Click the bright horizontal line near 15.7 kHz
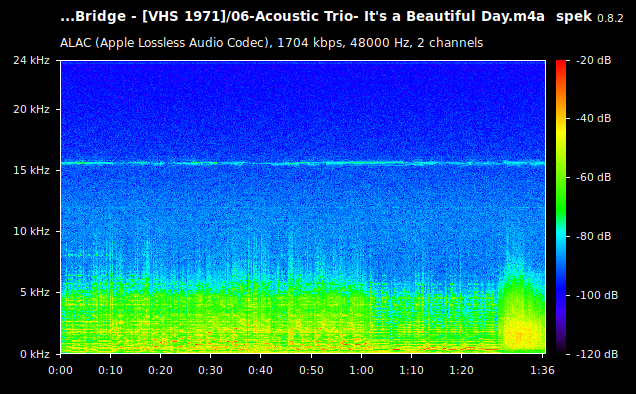The width and height of the screenshot is (636, 394). 303,163
